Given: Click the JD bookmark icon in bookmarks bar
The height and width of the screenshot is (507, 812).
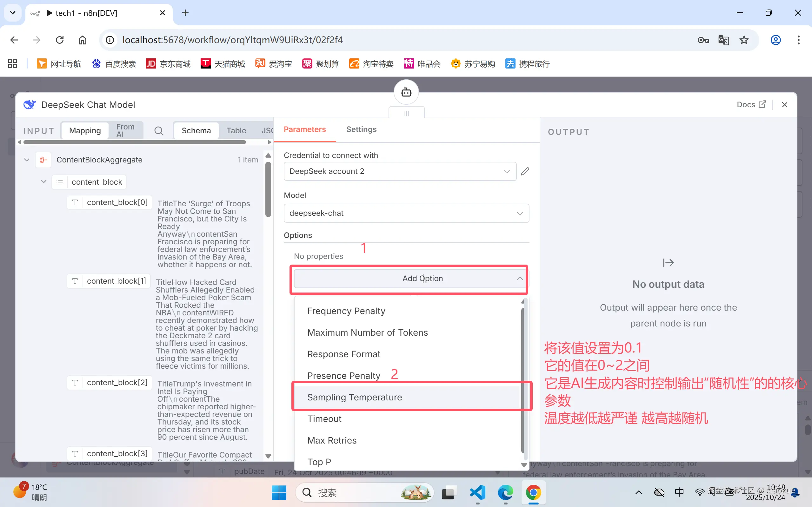Looking at the screenshot, I should coord(151,63).
